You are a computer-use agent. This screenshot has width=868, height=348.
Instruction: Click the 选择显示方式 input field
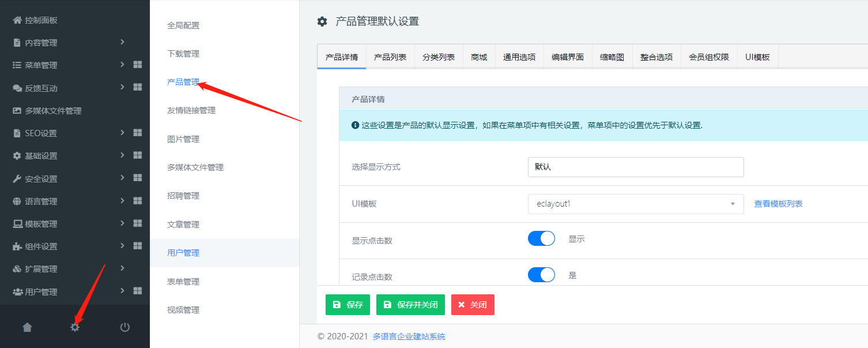635,167
